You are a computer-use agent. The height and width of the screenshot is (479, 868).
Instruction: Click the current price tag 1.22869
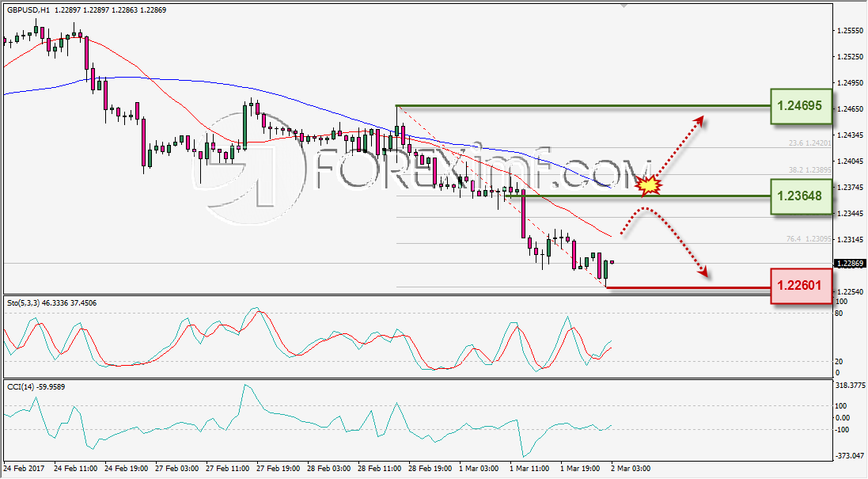(849, 264)
